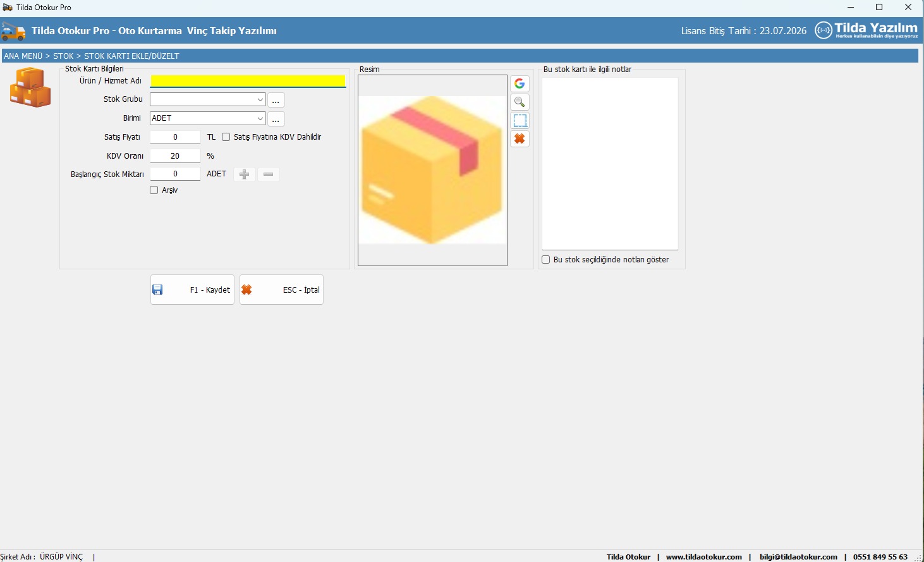Click the stacked boxes stock icon
This screenshot has height=562, width=924.
[x=30, y=87]
